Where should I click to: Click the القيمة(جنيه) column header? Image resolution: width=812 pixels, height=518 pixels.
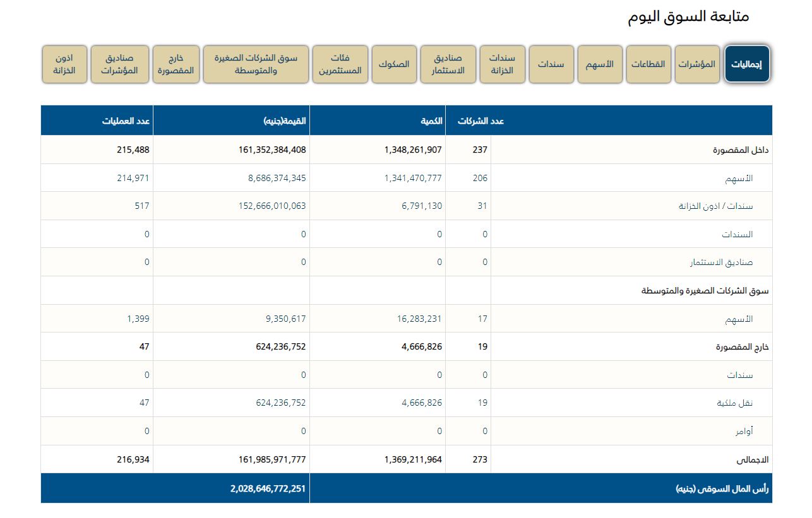(285, 121)
